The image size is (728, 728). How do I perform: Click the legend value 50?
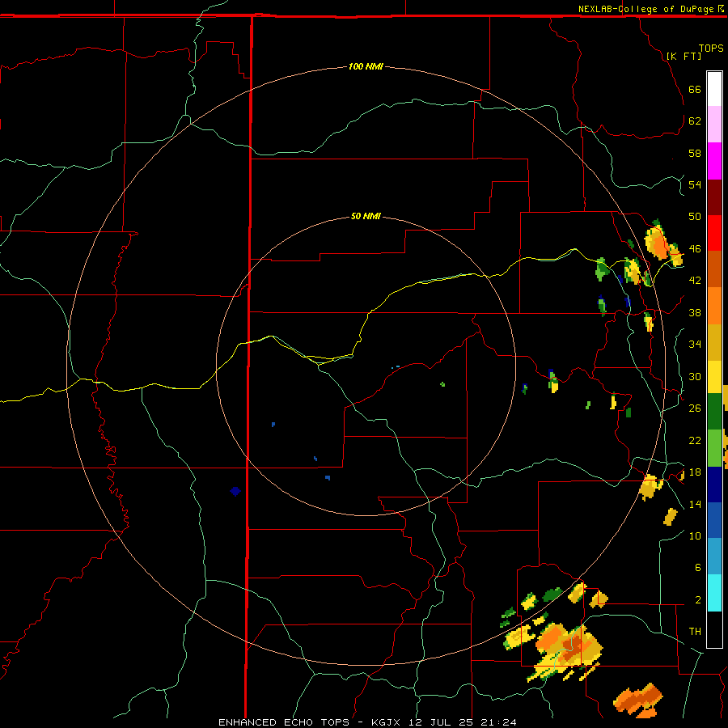[695, 216]
